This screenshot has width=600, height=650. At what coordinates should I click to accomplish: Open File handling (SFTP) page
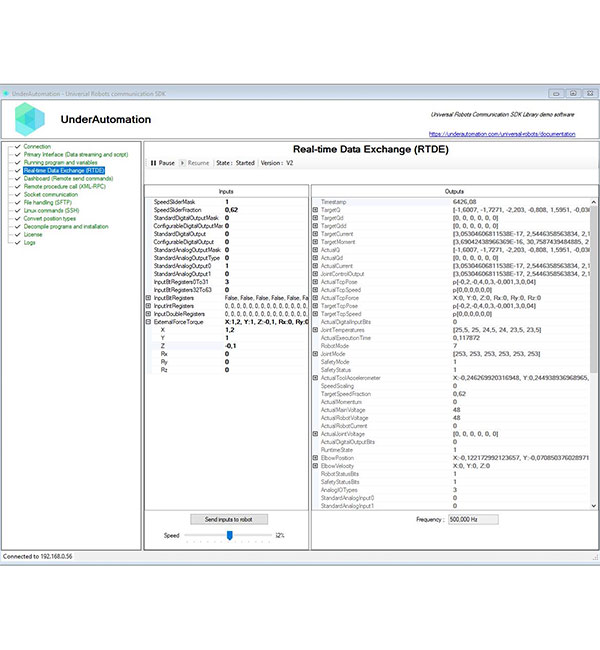(47, 202)
